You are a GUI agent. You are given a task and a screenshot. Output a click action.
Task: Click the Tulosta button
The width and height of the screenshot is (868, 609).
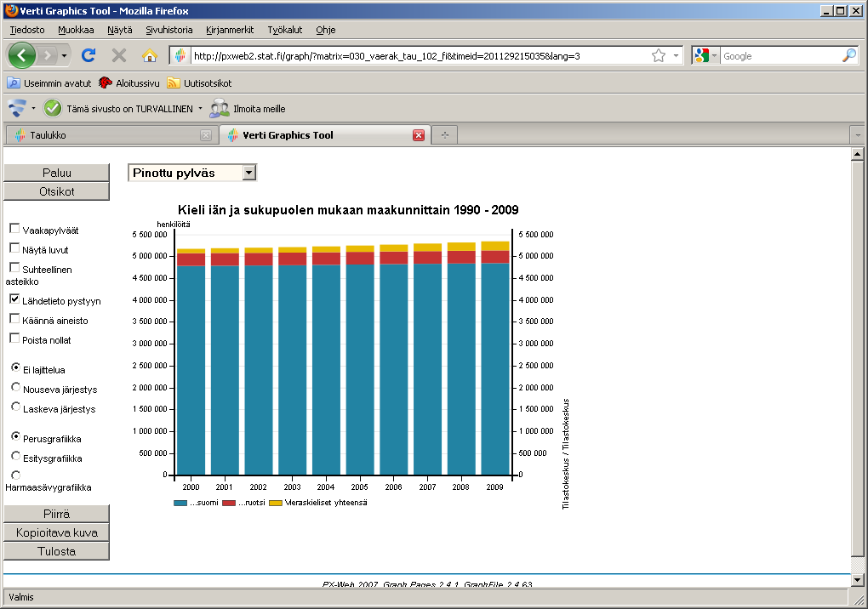tap(56, 551)
